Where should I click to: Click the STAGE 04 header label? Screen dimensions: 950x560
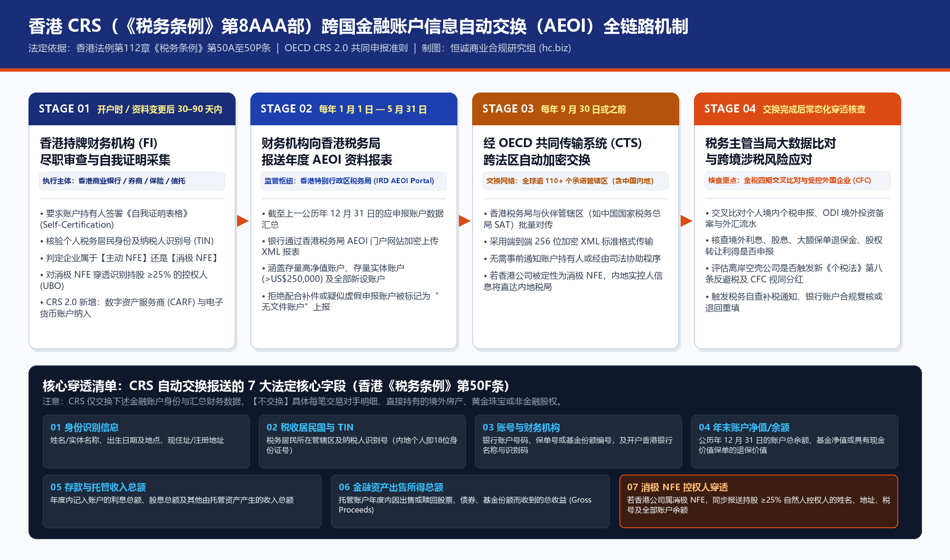pos(730,109)
